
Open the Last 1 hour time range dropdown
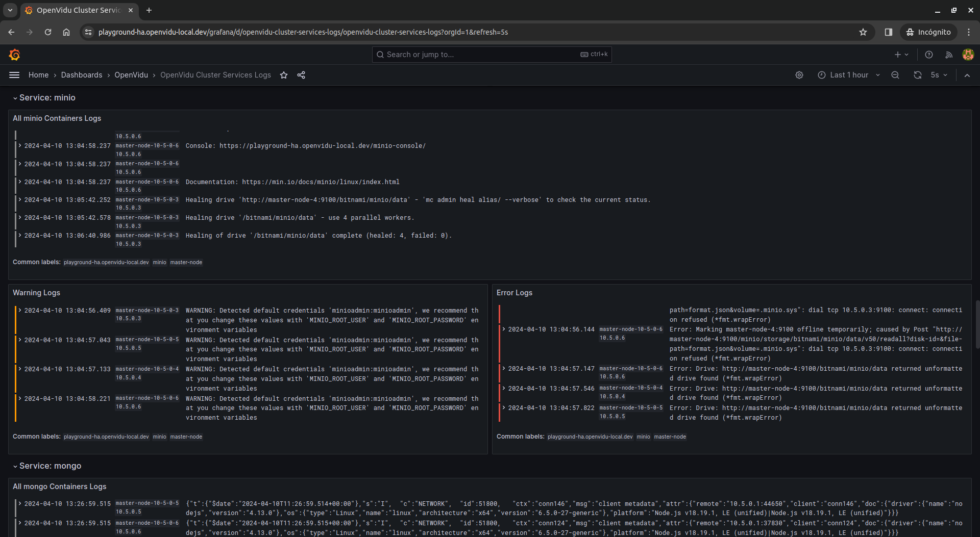848,75
